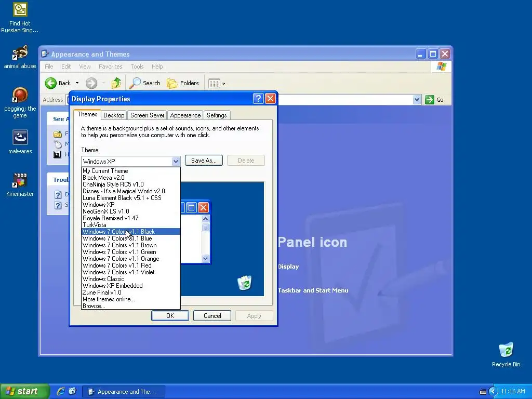Select the Themes tab
Screen dimensions: 532x399
[x=87, y=114]
